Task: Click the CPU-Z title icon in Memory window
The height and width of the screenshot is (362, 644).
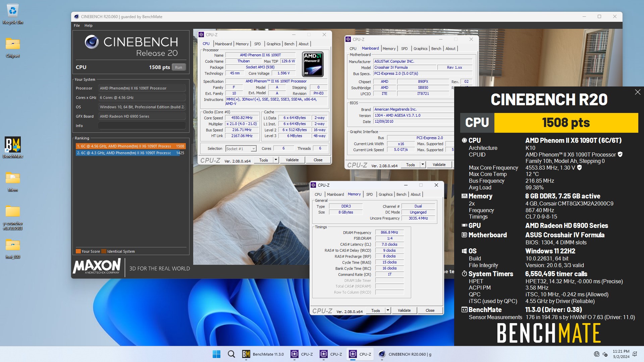Action: point(313,185)
